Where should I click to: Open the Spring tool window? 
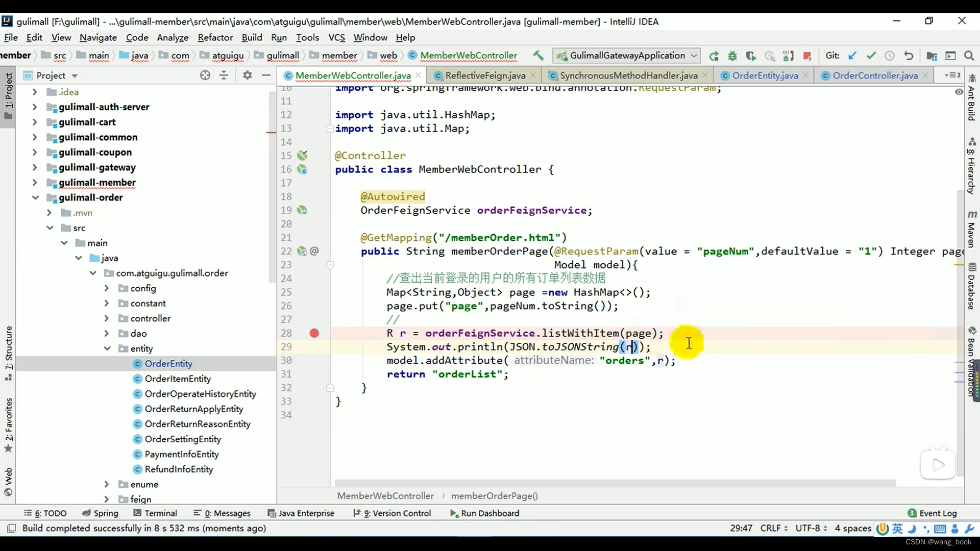tap(100, 513)
